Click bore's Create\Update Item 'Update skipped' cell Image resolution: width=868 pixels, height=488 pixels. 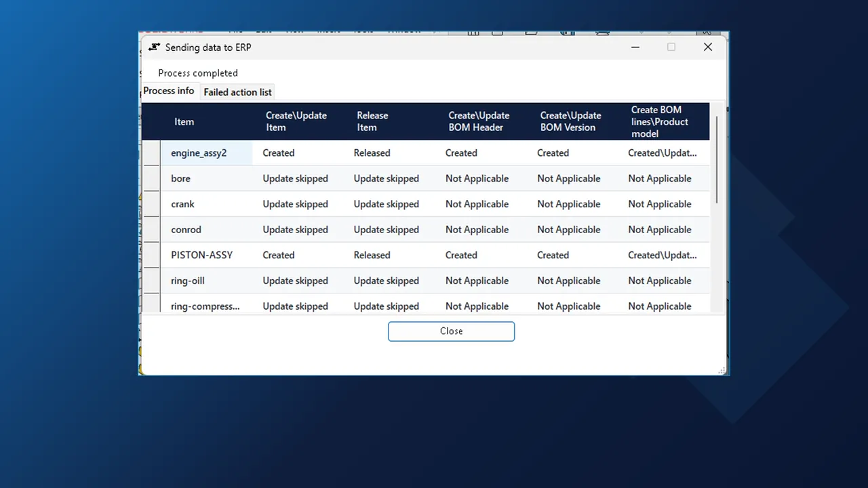tap(298, 179)
